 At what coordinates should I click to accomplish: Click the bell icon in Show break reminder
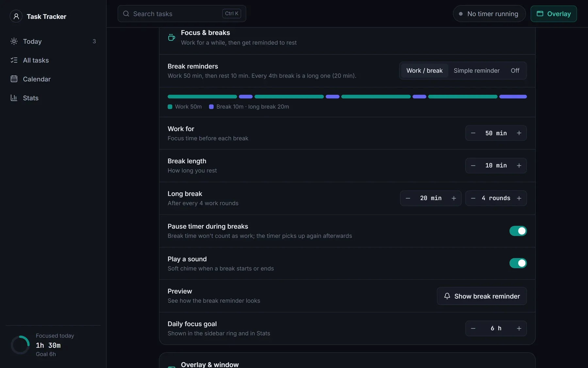(x=447, y=296)
